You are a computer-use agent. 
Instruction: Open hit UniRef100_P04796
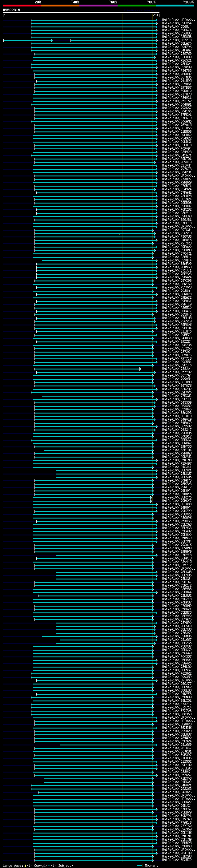coord(177,47)
